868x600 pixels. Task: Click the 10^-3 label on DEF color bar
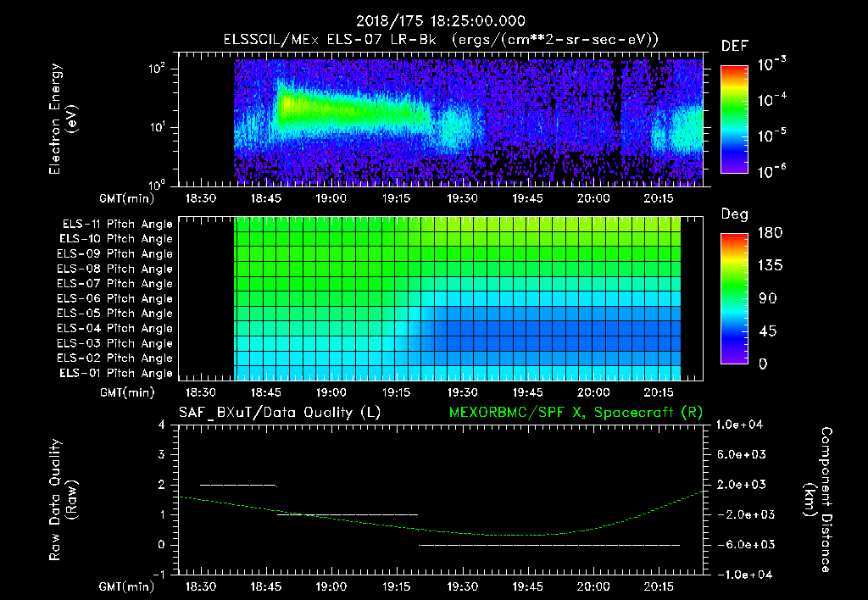pyautogui.click(x=771, y=64)
